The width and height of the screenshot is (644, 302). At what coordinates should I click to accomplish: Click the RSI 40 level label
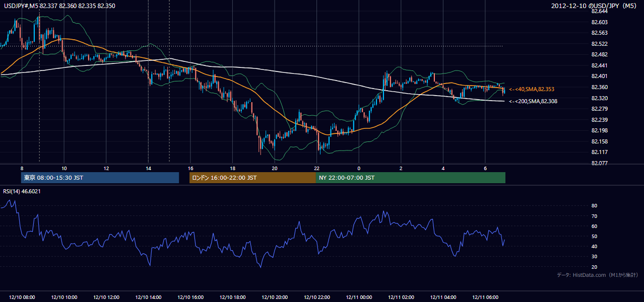click(x=594, y=246)
